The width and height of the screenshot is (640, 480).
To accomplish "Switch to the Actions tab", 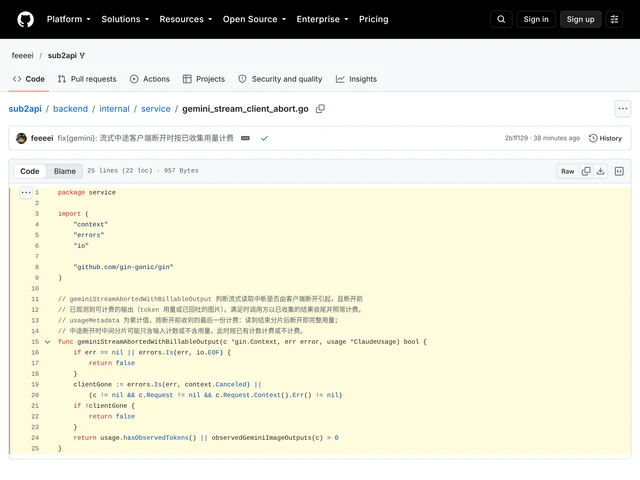I will point(149,79).
